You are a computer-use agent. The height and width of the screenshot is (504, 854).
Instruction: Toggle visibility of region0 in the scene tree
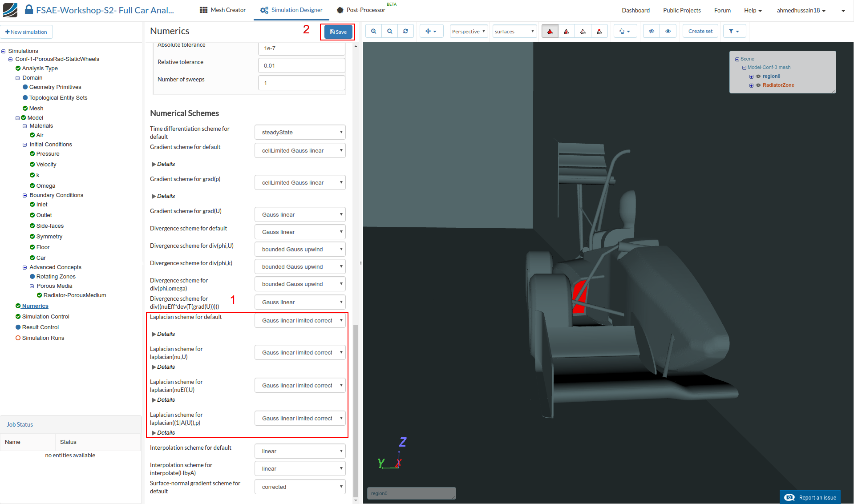[759, 76]
